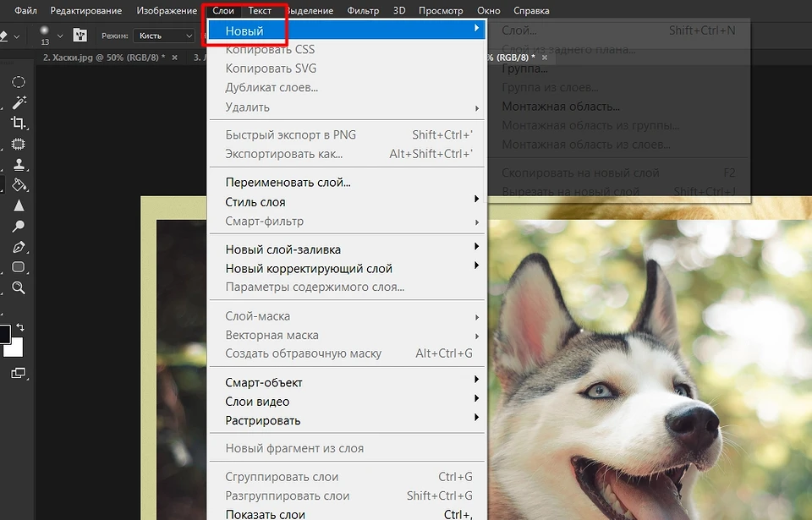Screen dimensions: 812x520
Task: Close the Хаски.jpg document tab
Action: [x=174, y=57]
